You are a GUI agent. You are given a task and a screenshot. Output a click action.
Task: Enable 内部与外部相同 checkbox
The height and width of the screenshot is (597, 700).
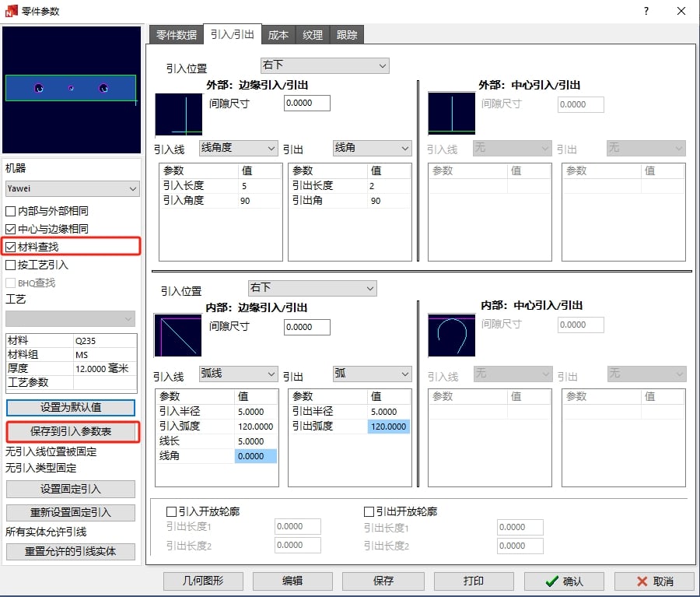11,211
